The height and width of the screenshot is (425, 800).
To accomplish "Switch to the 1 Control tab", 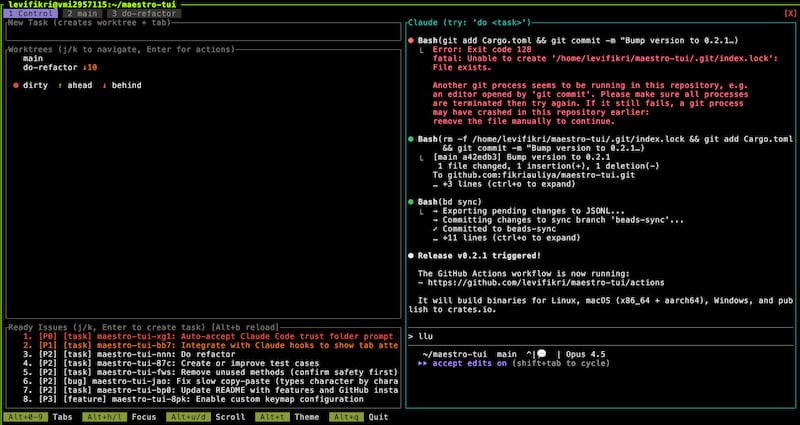I will [30, 14].
